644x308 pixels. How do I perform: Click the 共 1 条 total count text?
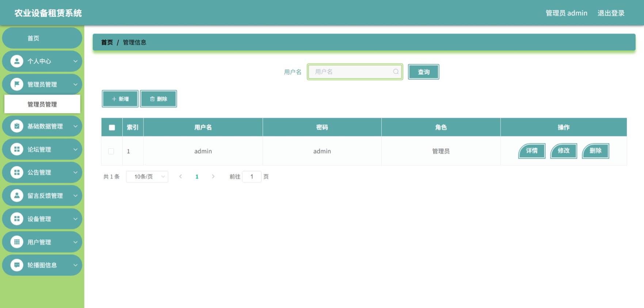tap(111, 177)
